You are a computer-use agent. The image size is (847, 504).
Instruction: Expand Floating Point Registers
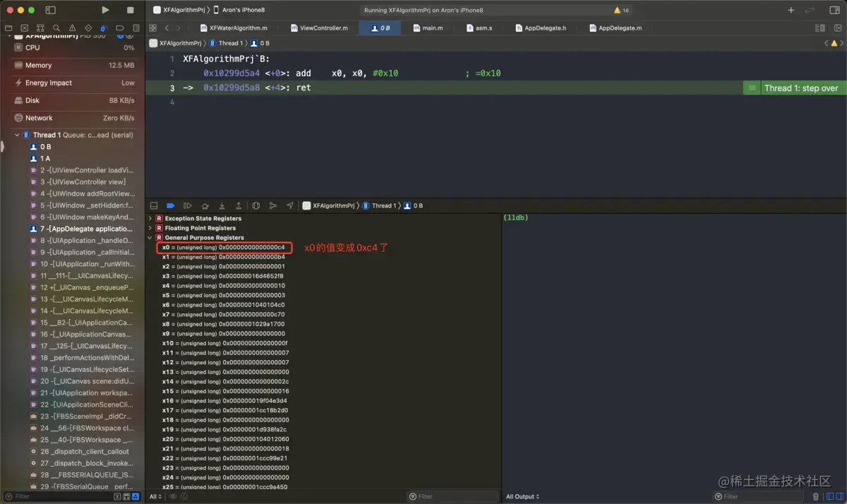(x=150, y=228)
